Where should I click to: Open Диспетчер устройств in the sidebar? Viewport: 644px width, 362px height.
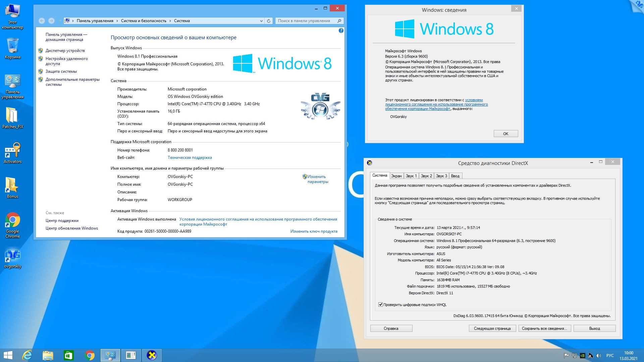pos(65,51)
